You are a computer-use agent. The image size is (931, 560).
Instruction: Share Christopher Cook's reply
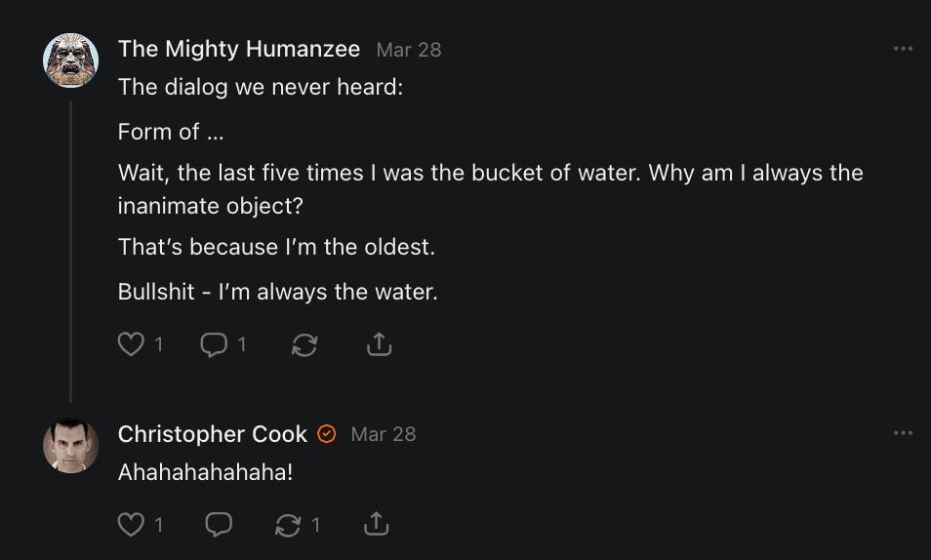coord(376,525)
